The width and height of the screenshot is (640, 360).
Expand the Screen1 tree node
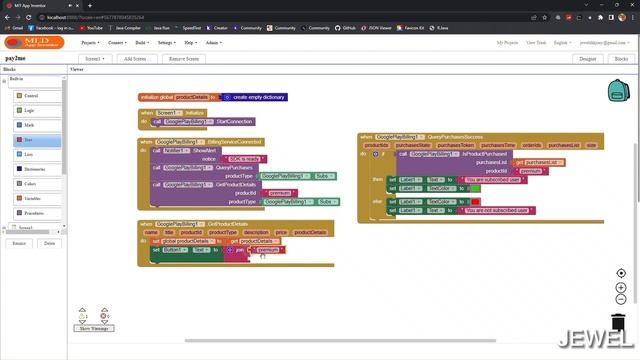click(4, 227)
